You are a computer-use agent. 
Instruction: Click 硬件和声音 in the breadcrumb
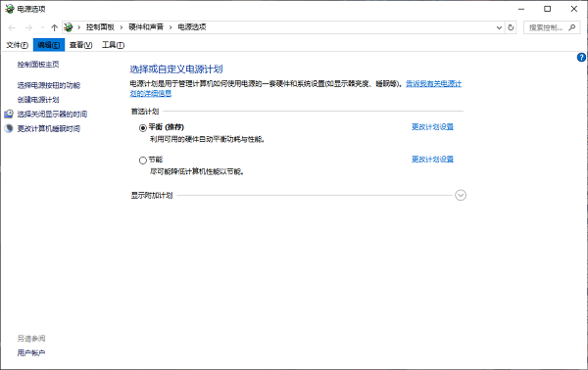tap(146, 27)
